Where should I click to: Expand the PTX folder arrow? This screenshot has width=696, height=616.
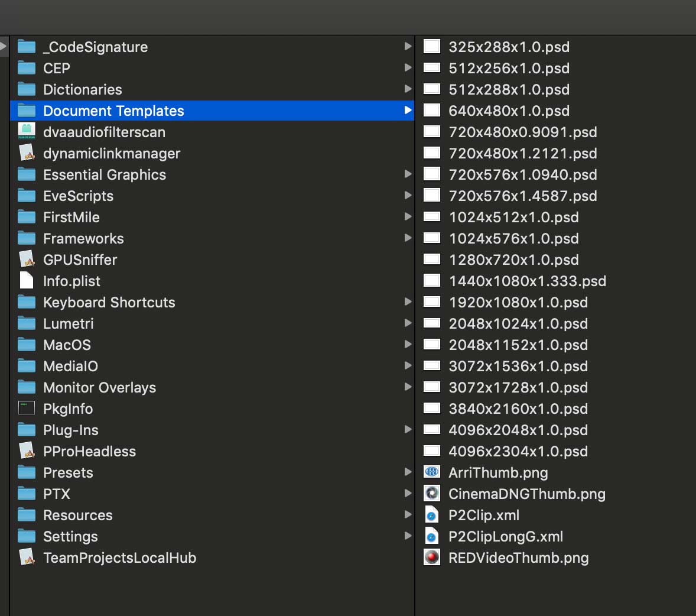[408, 494]
